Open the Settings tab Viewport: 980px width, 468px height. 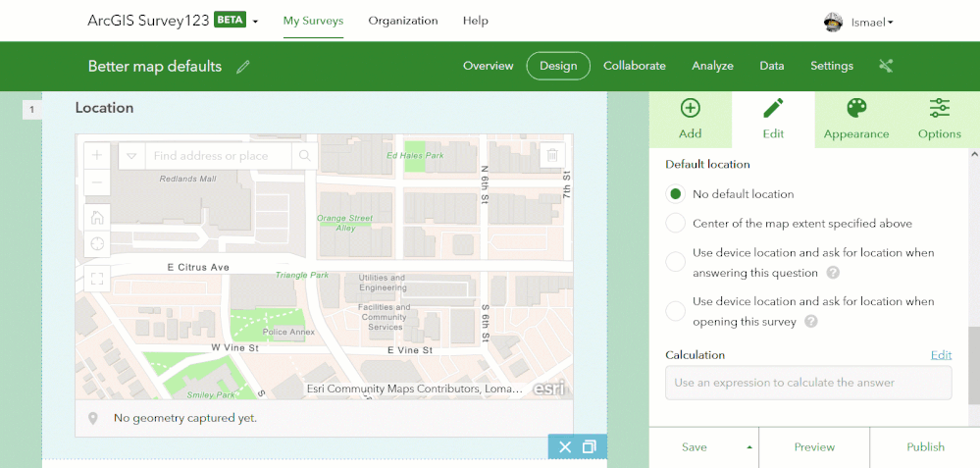click(832, 66)
